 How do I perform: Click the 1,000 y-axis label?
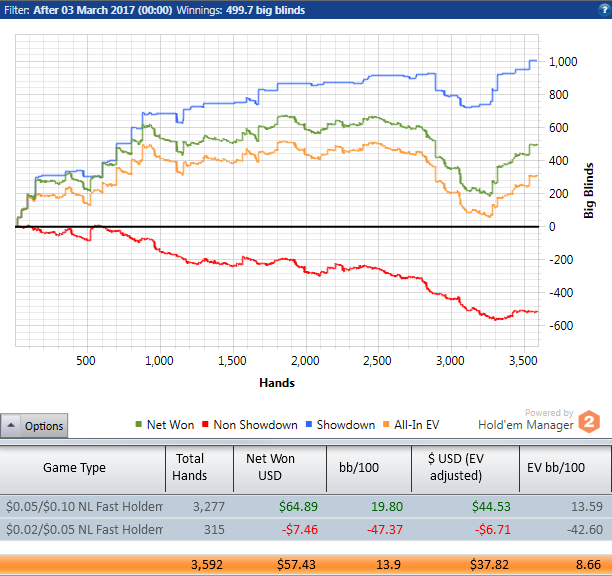click(563, 62)
